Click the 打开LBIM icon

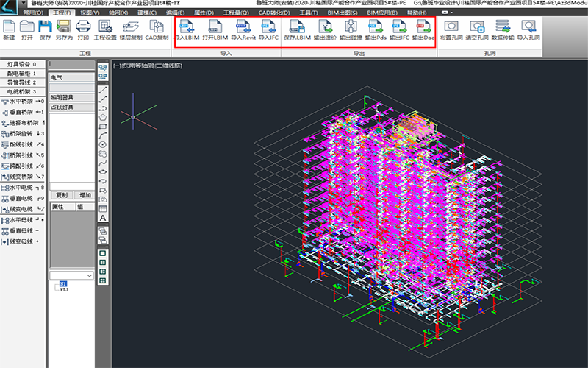[215, 30]
